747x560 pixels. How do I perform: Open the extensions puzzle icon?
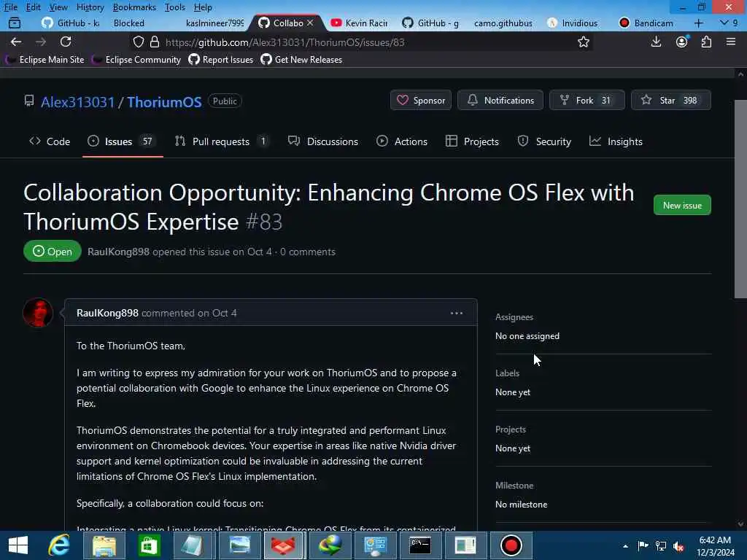coord(706,42)
